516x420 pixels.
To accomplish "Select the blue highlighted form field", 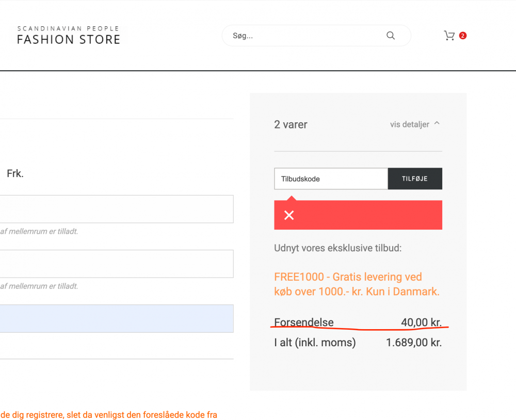I will 117,318.
